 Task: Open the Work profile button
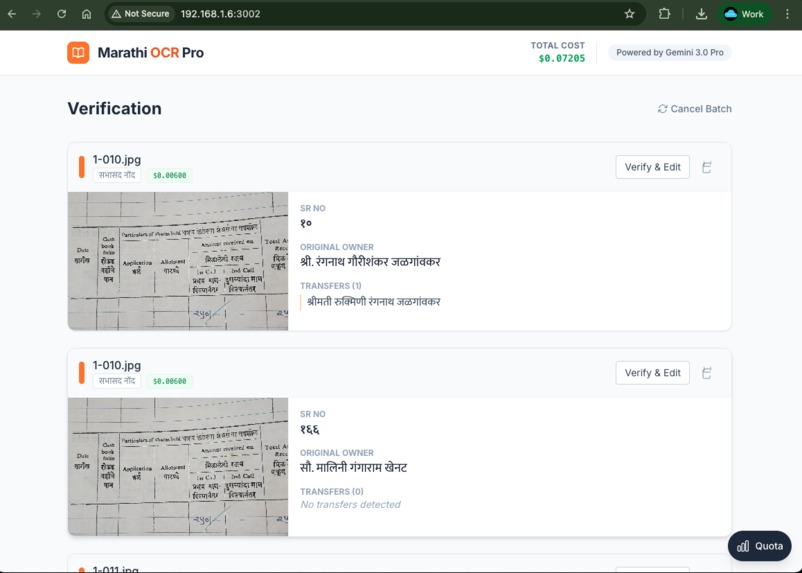pyautogui.click(x=744, y=14)
